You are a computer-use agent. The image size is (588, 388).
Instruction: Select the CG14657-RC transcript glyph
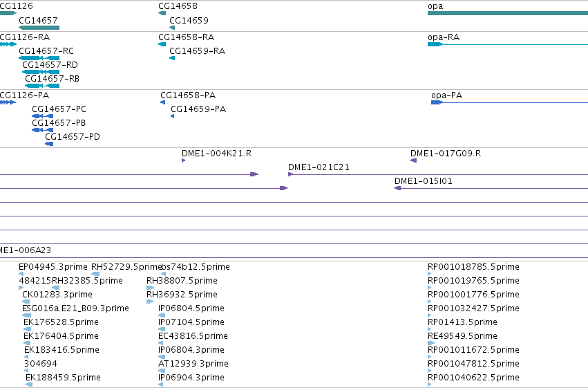pyautogui.click(x=39, y=58)
